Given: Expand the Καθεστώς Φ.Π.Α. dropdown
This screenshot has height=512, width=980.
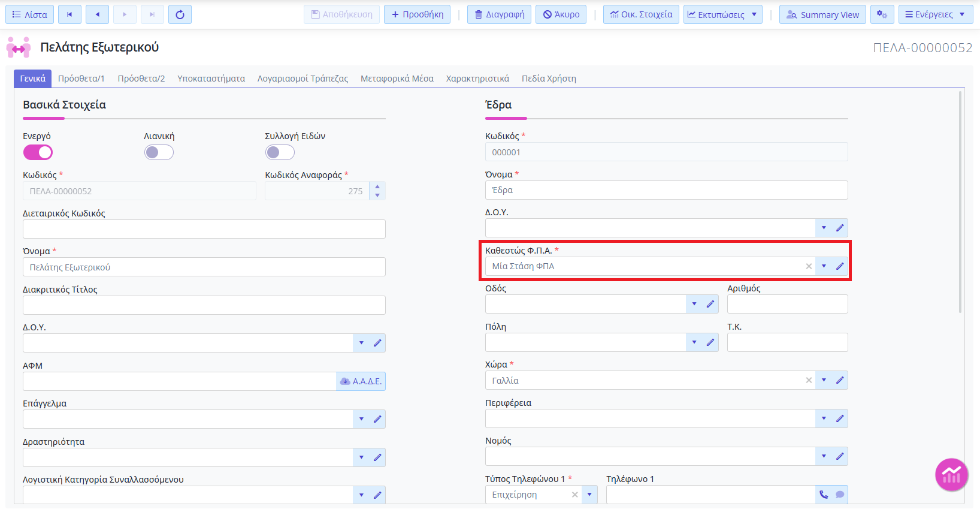Looking at the screenshot, I should pos(824,266).
